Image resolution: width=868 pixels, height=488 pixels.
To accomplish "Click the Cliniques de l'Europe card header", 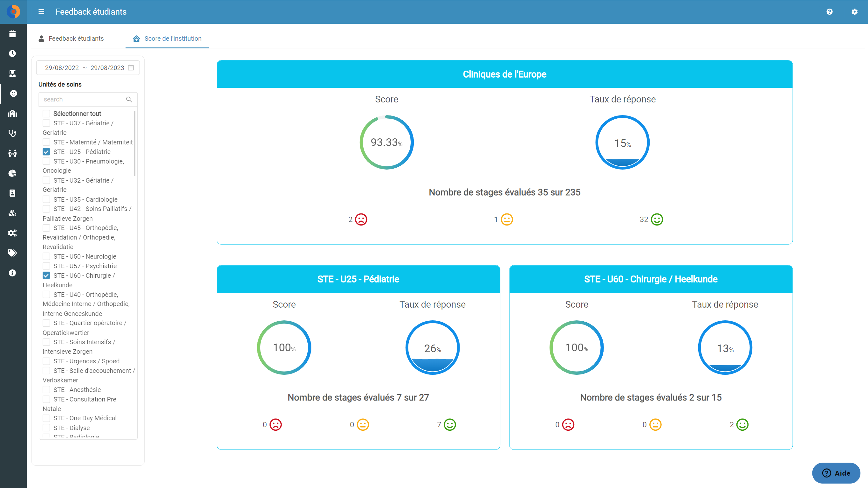I will 504,74.
